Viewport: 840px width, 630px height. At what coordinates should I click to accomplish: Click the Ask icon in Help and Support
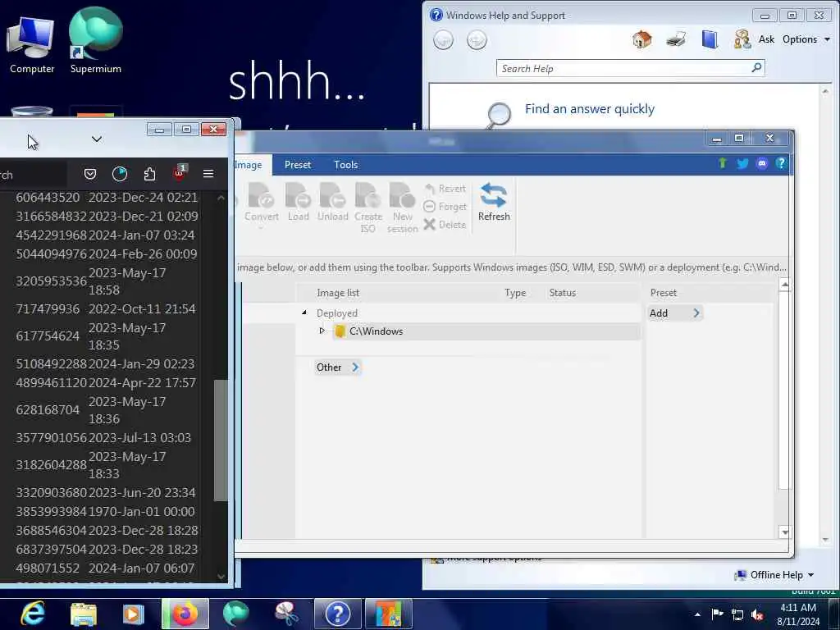tap(742, 39)
